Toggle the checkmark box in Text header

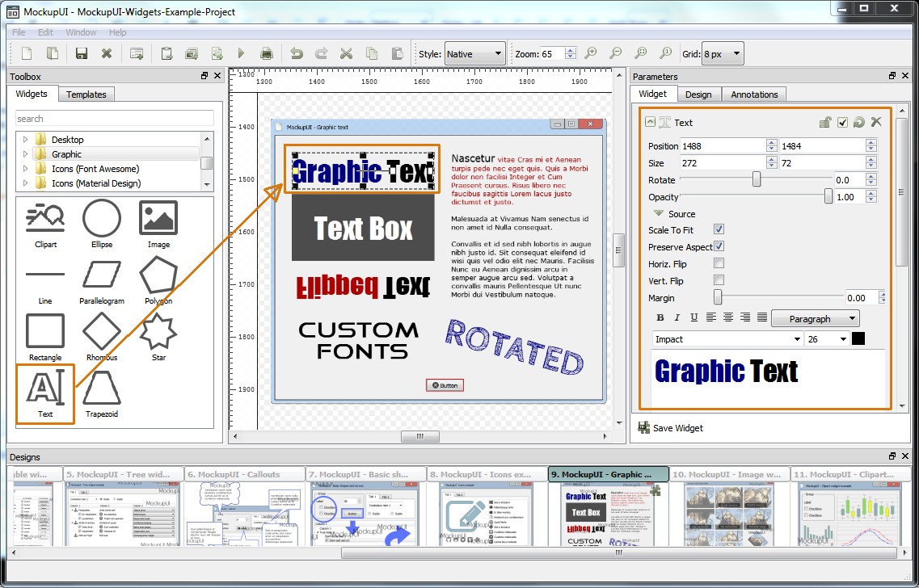click(842, 123)
